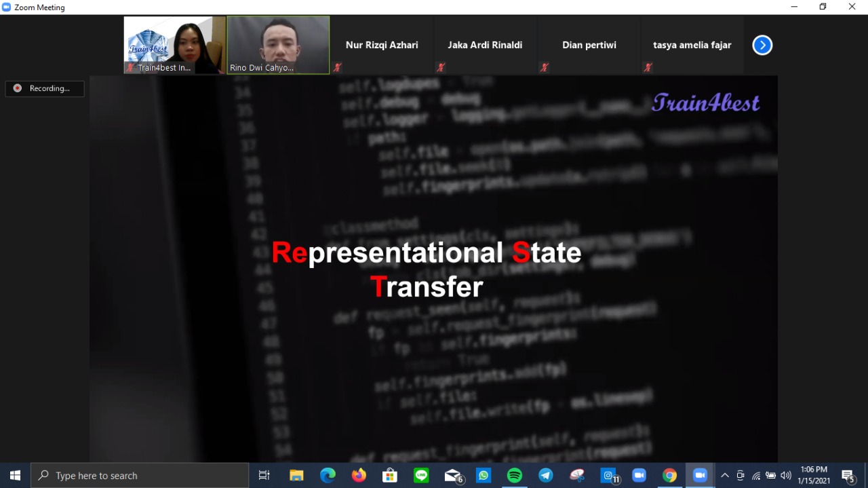
Task: Open the volume control in system tray
Action: tap(786, 476)
